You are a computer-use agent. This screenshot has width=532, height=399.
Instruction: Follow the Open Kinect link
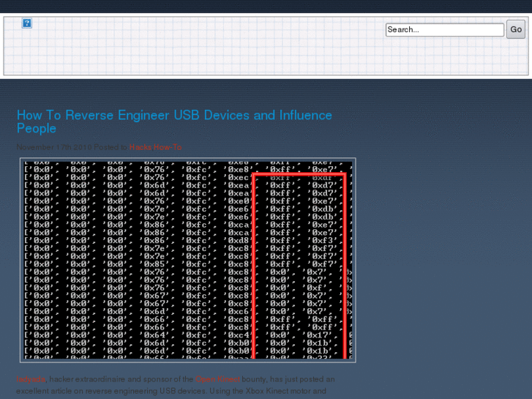click(217, 379)
